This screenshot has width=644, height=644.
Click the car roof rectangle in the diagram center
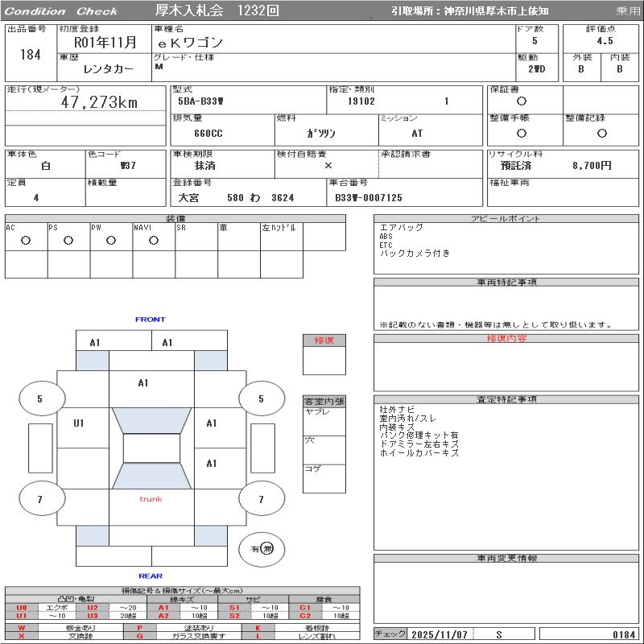(151, 448)
